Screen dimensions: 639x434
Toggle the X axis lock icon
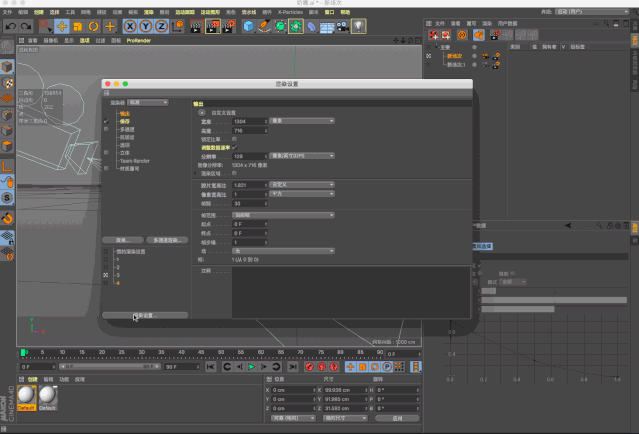coord(130,27)
